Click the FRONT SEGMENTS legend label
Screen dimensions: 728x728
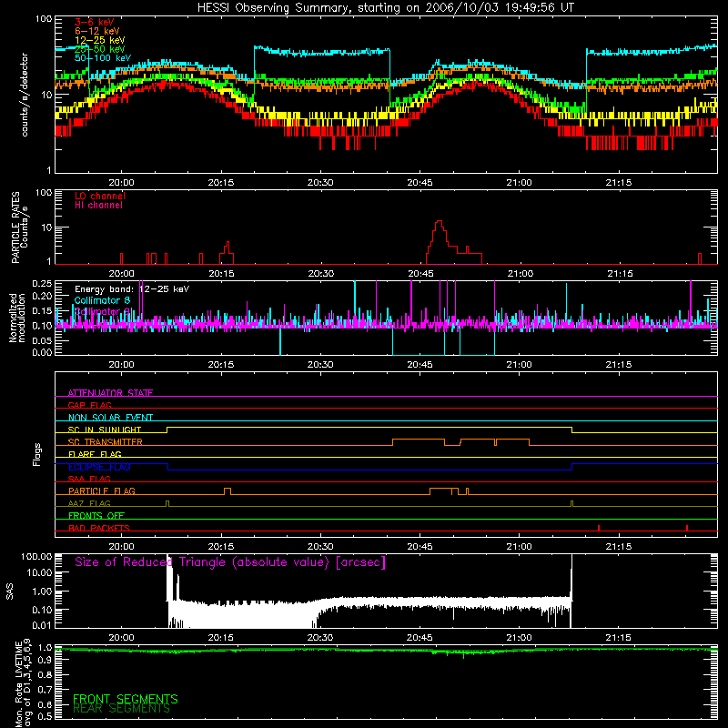(x=126, y=699)
